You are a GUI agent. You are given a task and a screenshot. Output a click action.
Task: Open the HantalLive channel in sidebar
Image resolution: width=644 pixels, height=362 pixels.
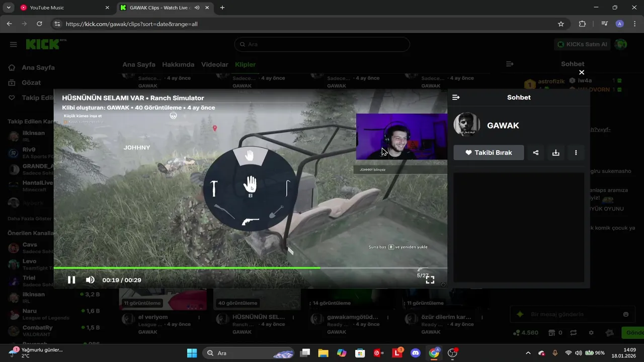pyautogui.click(x=30, y=186)
